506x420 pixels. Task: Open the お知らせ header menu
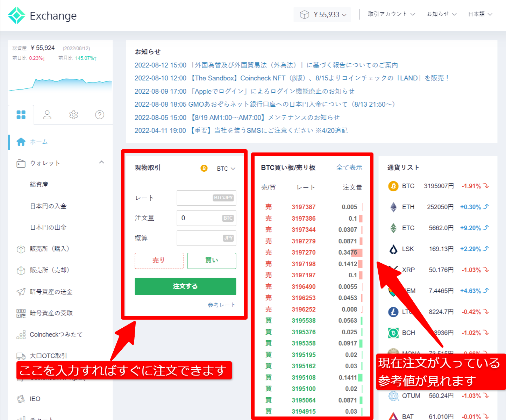[440, 14]
